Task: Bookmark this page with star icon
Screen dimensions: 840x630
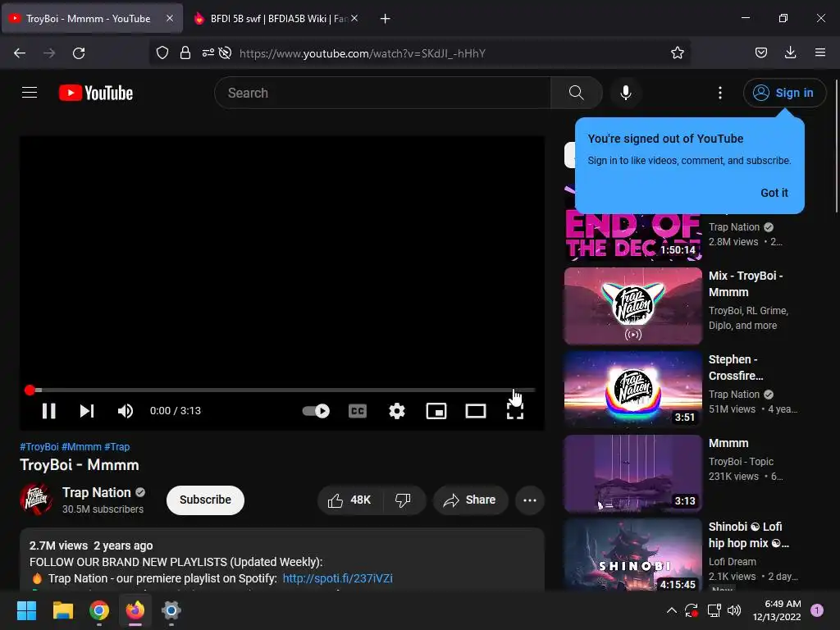Action: [x=677, y=53]
